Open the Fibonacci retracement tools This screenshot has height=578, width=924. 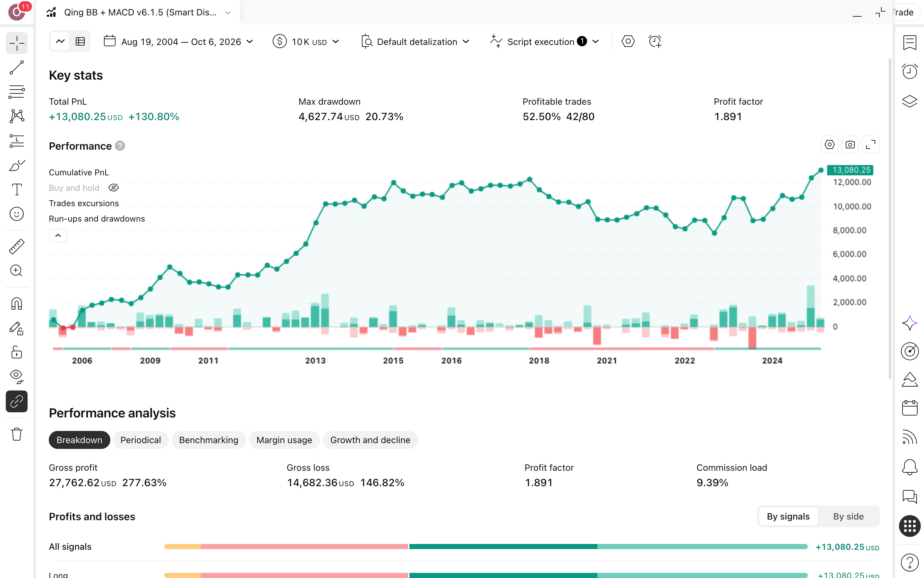point(17,92)
